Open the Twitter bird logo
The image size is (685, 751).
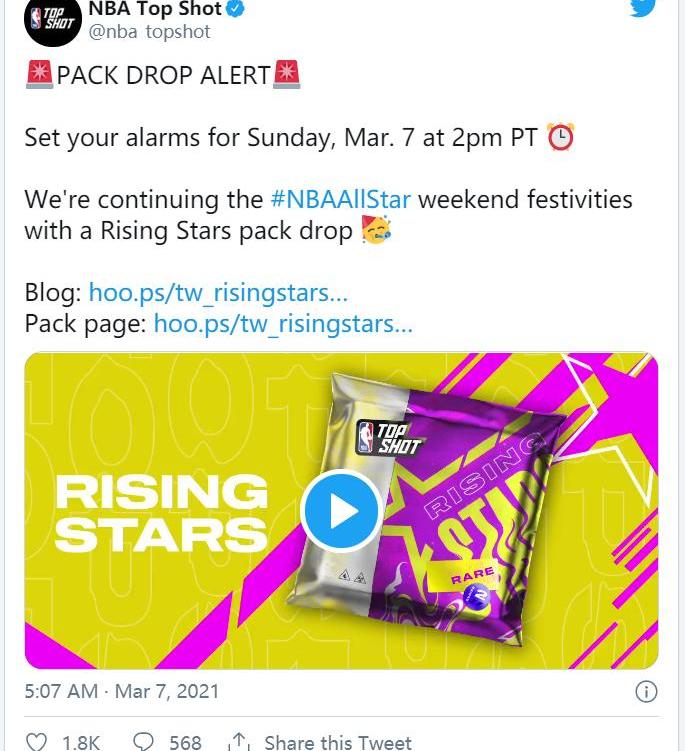(642, 7)
